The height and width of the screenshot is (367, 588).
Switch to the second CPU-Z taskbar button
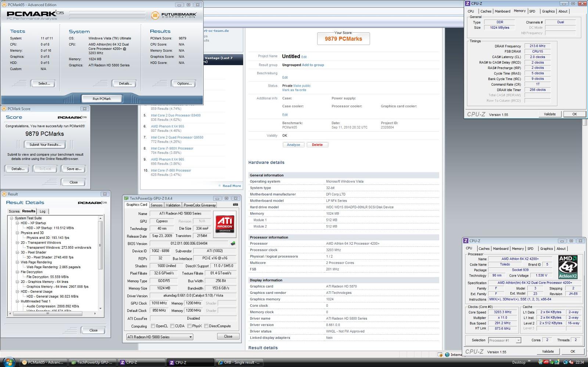coord(189,362)
